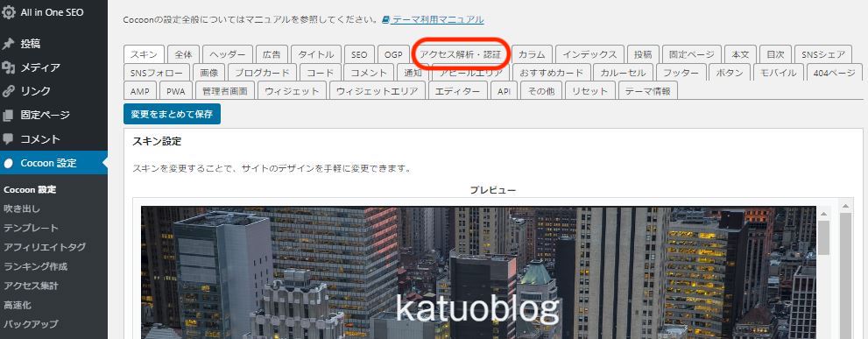
Task: Click the 変更をまとめて保存 button
Action: point(172,114)
